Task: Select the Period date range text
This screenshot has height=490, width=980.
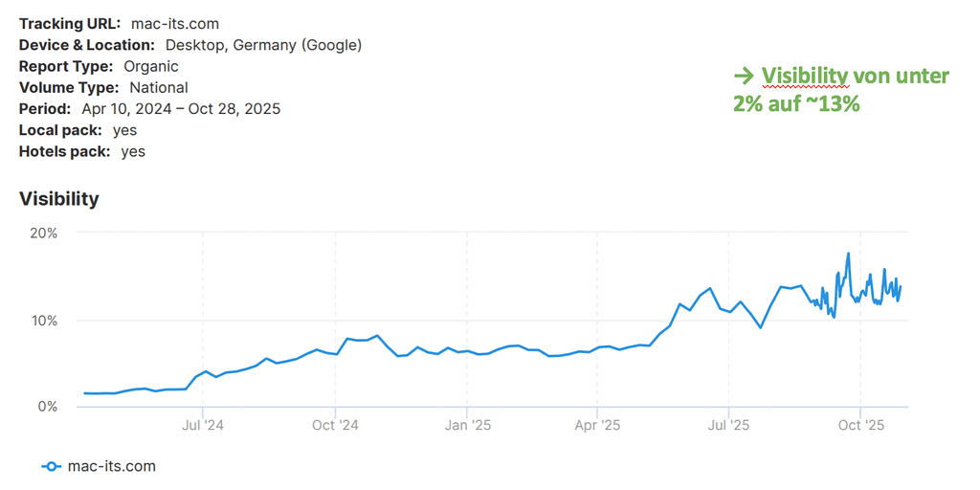Action: tap(181, 108)
